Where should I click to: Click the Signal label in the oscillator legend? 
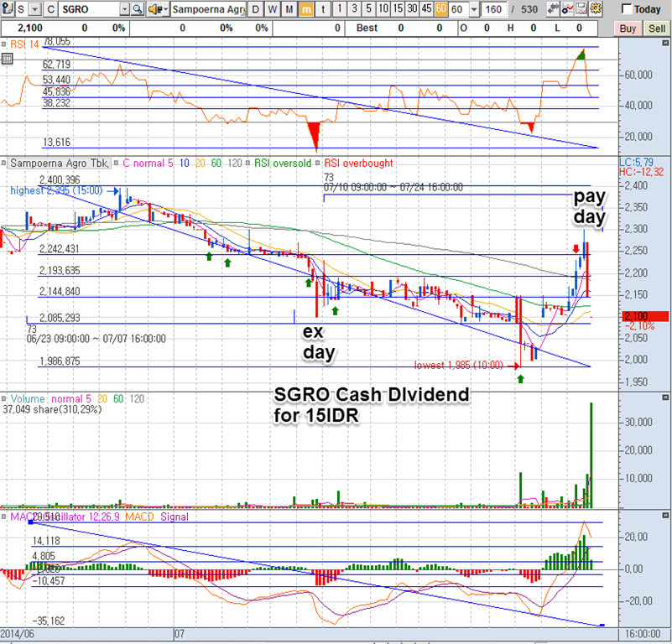[x=175, y=517]
